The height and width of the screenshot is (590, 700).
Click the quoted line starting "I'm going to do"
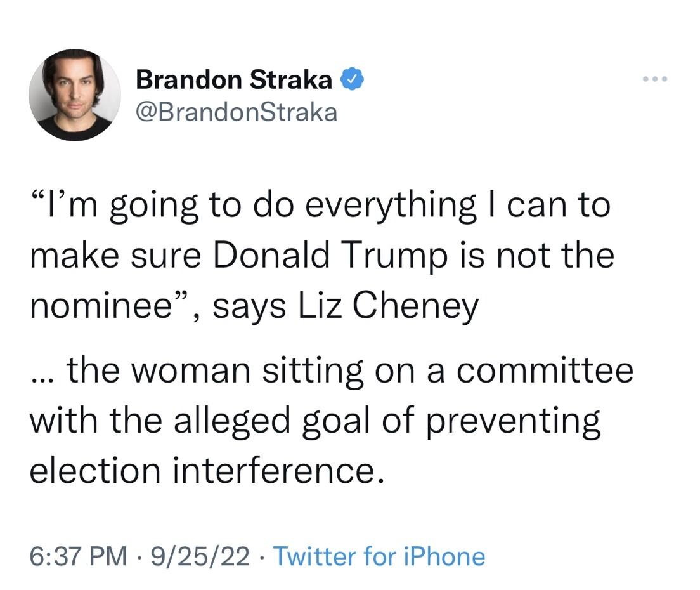tap(320, 206)
